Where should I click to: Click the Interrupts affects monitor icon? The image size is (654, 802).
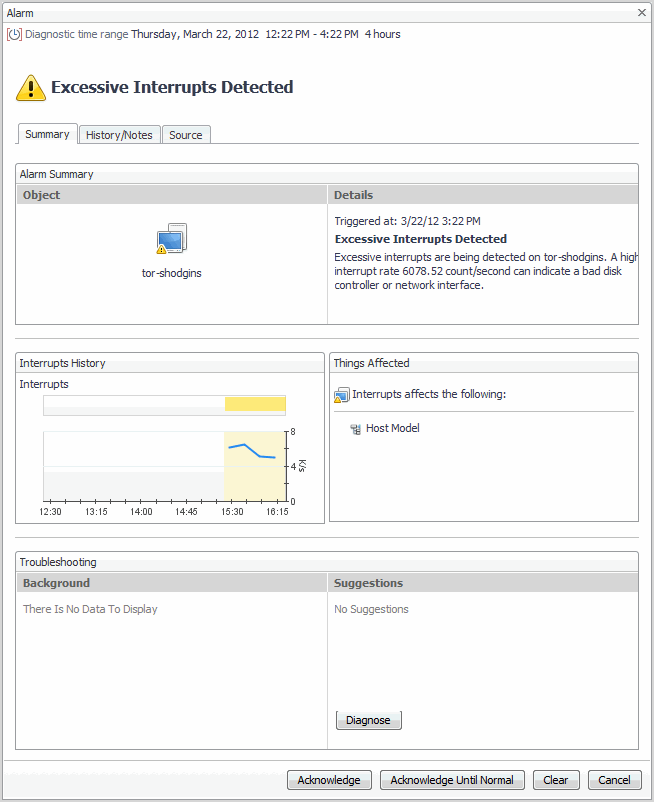342,395
